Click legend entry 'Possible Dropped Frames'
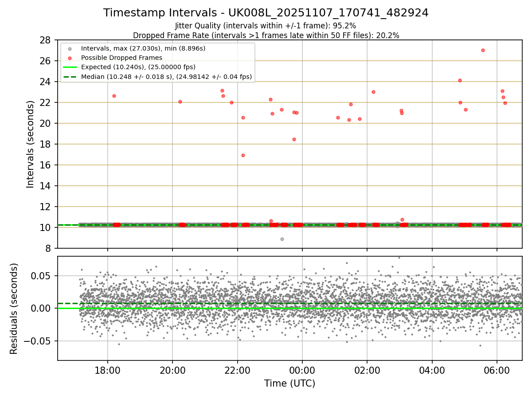Viewport: 532px width, 399px height. (x=121, y=58)
